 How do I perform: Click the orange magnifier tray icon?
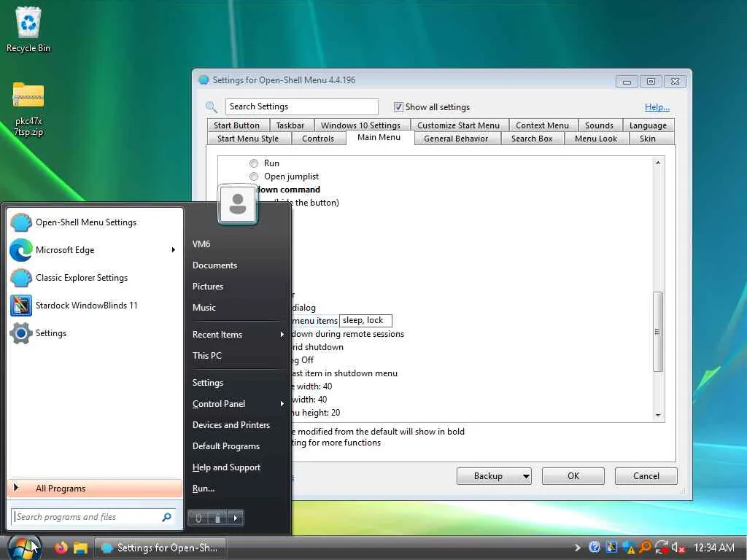pyautogui.click(x=645, y=547)
